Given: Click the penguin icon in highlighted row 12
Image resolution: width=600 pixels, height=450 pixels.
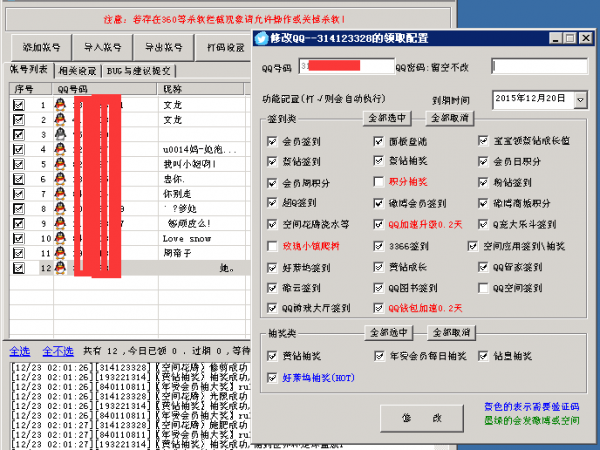Looking at the screenshot, I should pyautogui.click(x=60, y=268).
